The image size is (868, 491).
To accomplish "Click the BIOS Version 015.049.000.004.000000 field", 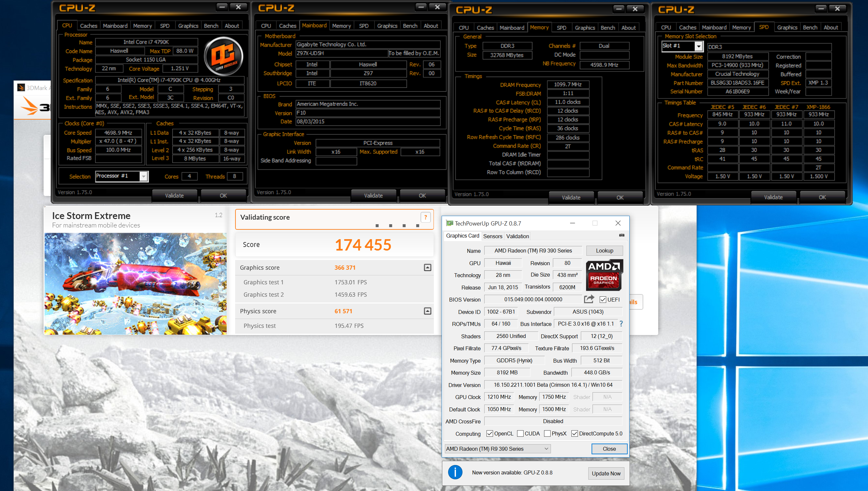I will [x=533, y=300].
